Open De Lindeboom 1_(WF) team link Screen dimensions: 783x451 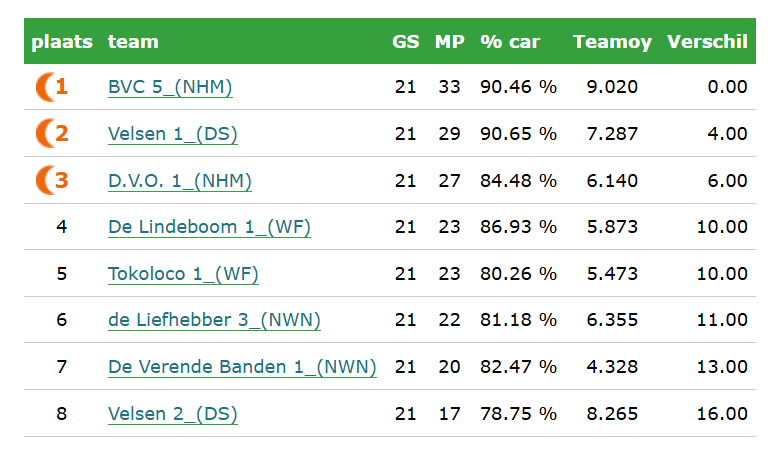click(x=209, y=227)
